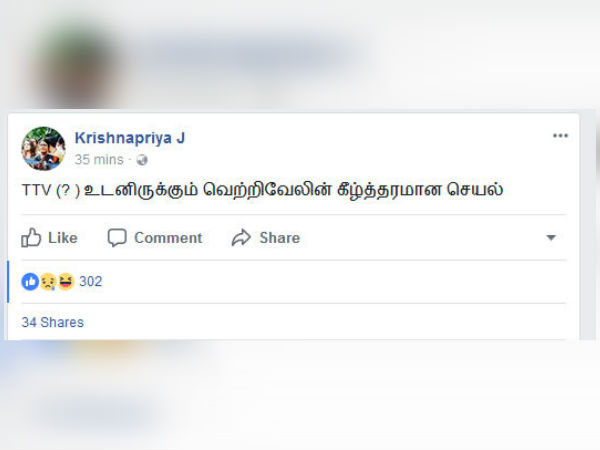Screen dimensions: 600x450
Task: Click the 35 mins timestamp
Action: [x=99, y=160]
